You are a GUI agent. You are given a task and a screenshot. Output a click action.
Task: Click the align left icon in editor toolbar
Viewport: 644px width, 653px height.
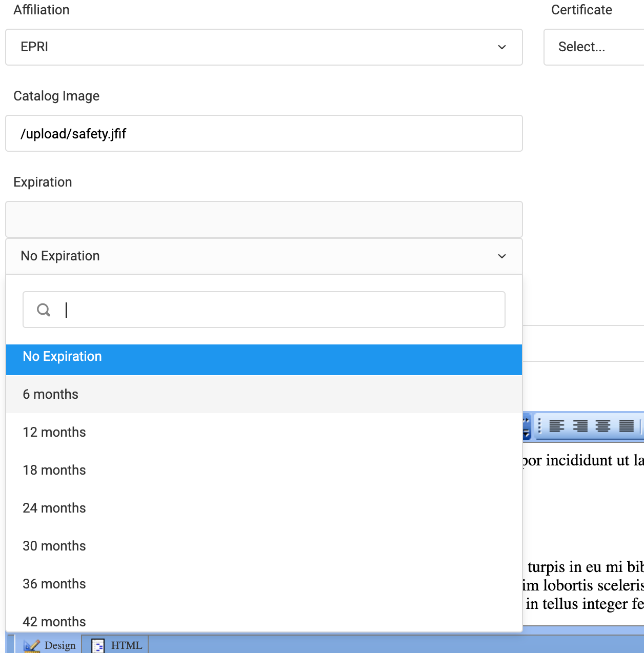(557, 426)
